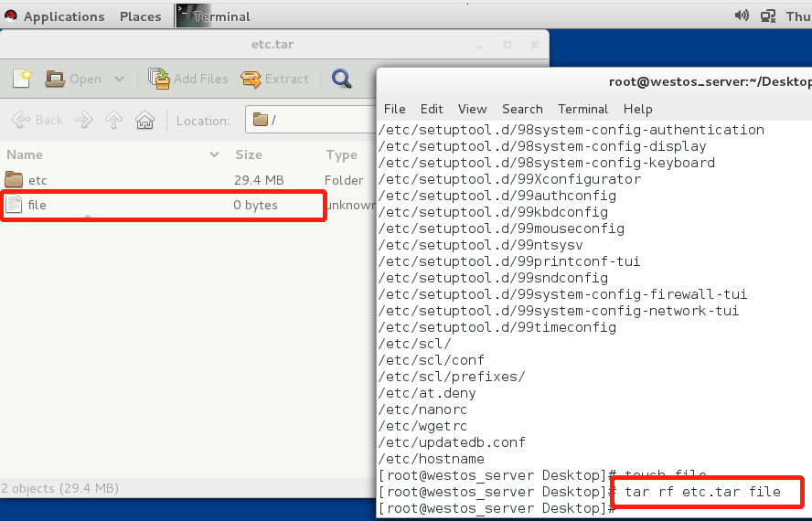Sort by the Name column header
This screenshot has height=521, width=812.
pos(112,154)
